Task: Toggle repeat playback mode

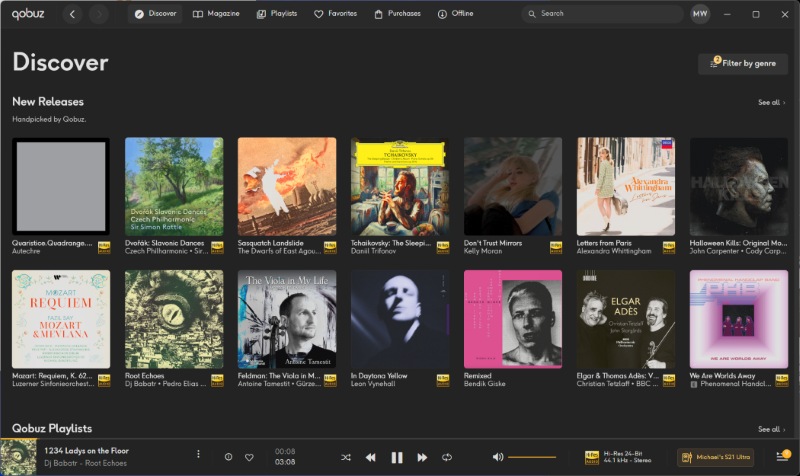Action: (x=447, y=457)
